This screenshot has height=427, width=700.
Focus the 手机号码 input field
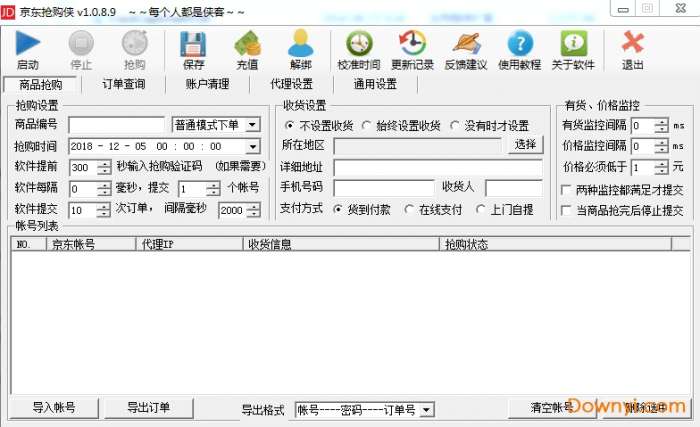point(384,188)
